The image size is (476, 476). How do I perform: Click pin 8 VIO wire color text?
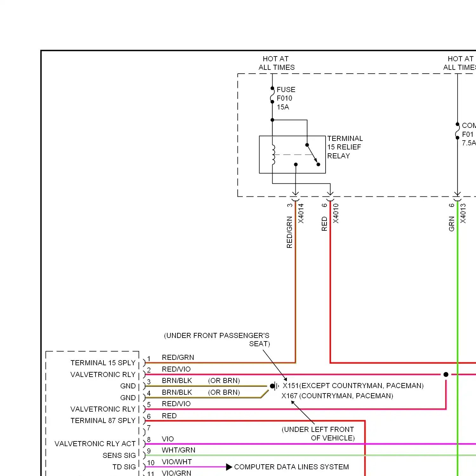(x=168, y=439)
